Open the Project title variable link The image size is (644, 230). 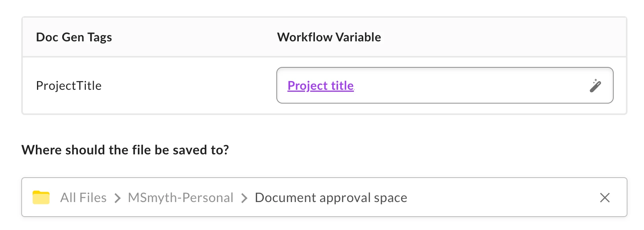[x=320, y=85]
